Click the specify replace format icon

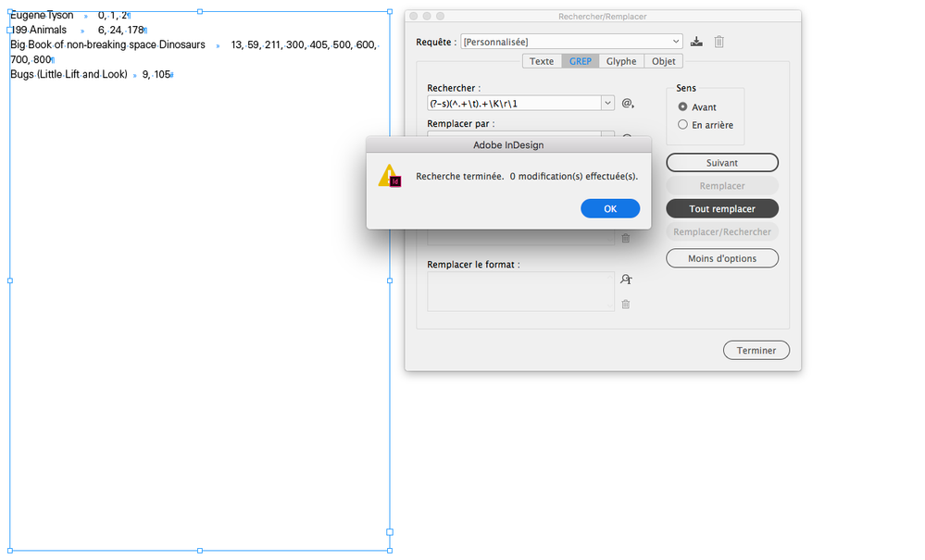(x=626, y=279)
